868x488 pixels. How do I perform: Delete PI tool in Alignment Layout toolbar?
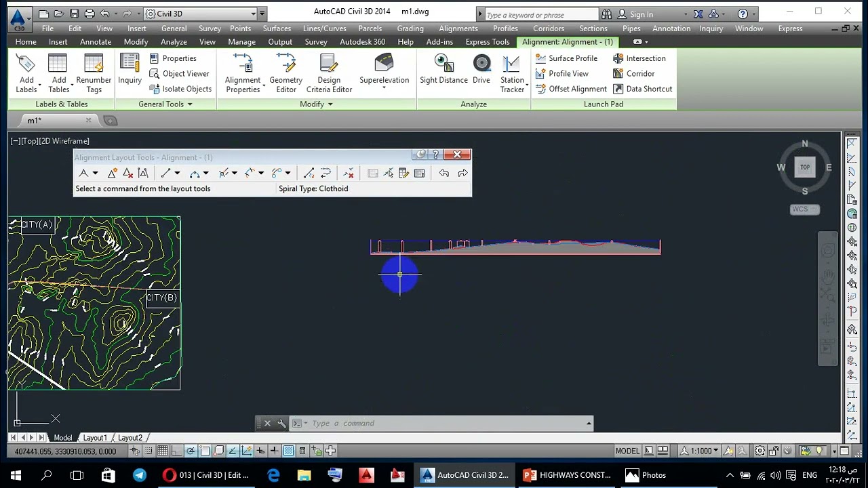click(x=128, y=174)
